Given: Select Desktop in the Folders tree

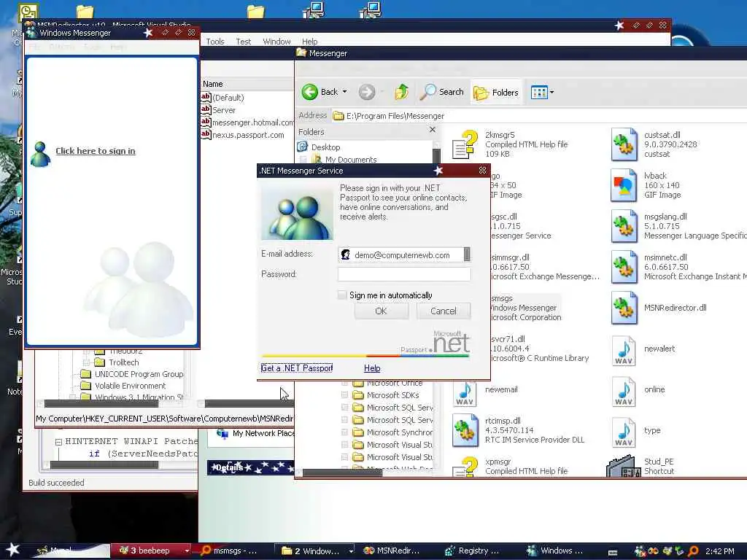Looking at the screenshot, I should 325,147.
